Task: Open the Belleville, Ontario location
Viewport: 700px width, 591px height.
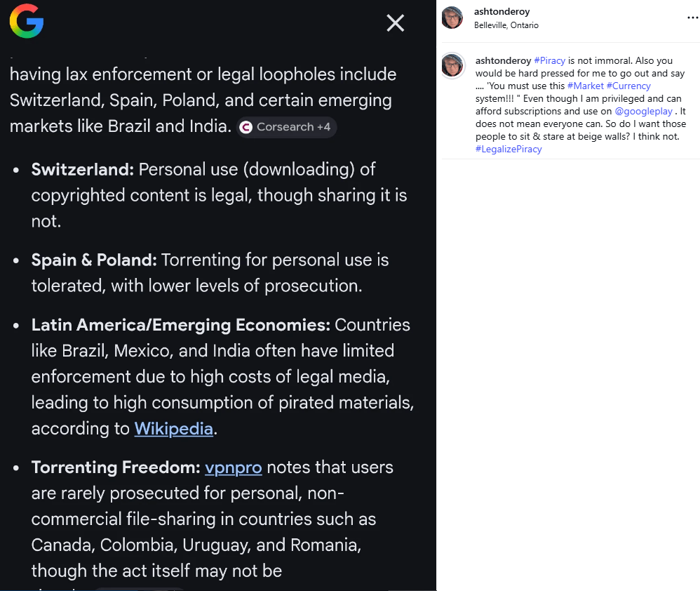Action: 506,25
